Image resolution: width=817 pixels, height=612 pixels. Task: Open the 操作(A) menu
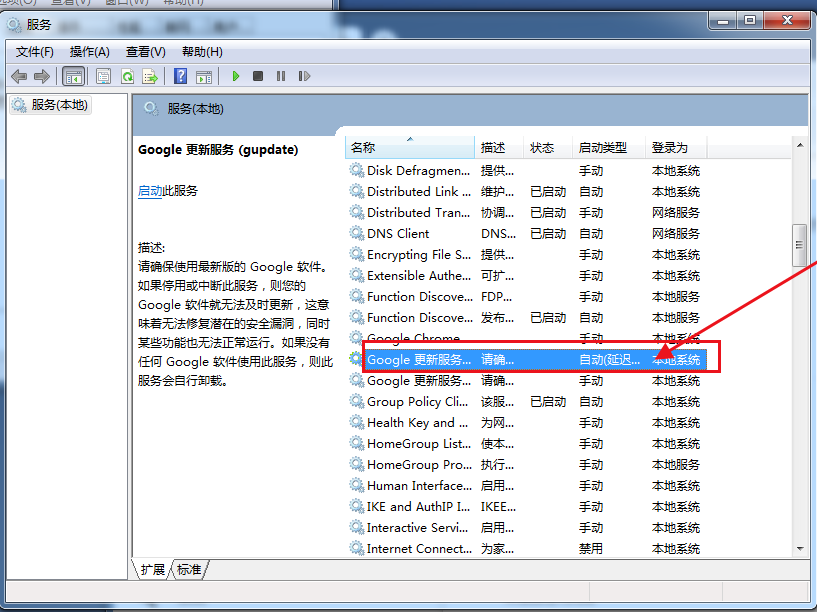tap(90, 52)
